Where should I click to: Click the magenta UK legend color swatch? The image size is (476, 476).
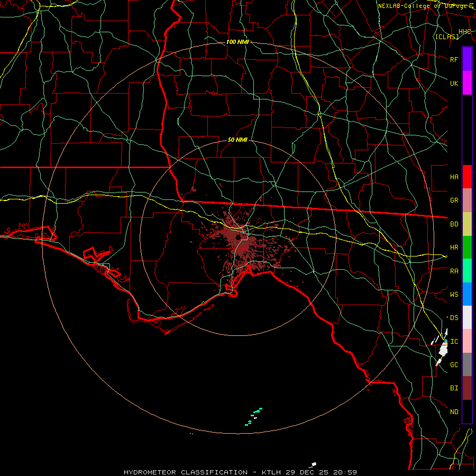coord(467,83)
